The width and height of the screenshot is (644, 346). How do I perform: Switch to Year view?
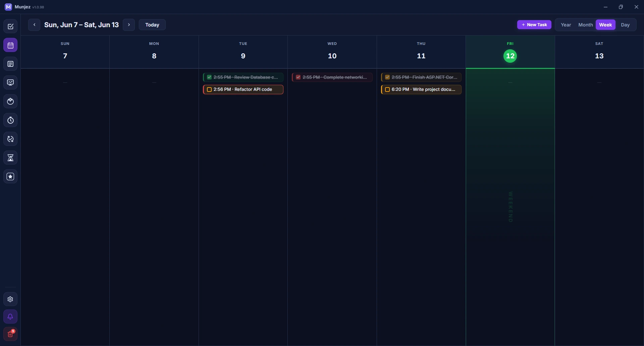pos(566,25)
